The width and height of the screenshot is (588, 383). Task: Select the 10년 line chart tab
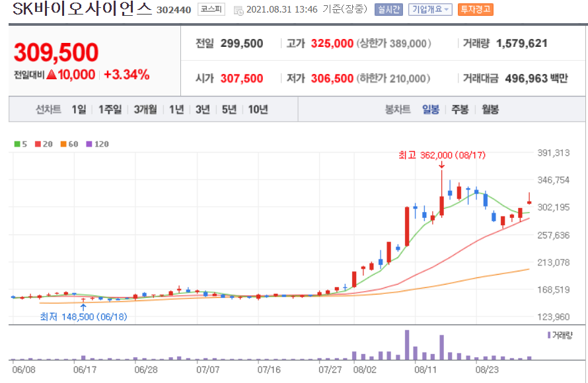click(x=258, y=110)
